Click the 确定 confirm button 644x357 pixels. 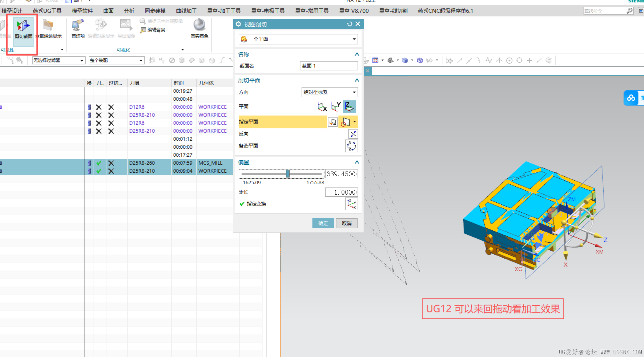pyautogui.click(x=323, y=223)
